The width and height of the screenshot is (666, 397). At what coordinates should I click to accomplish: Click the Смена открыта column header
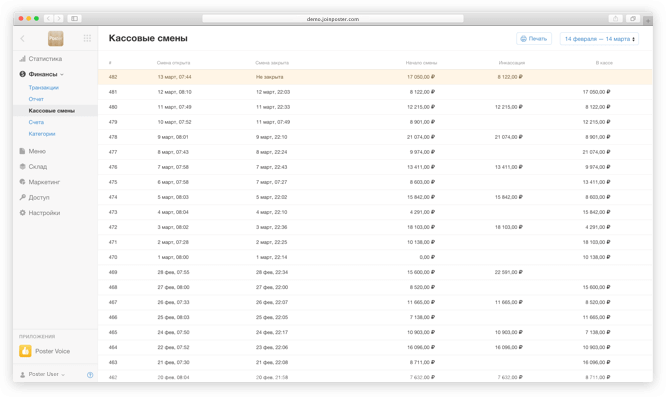(x=173, y=63)
